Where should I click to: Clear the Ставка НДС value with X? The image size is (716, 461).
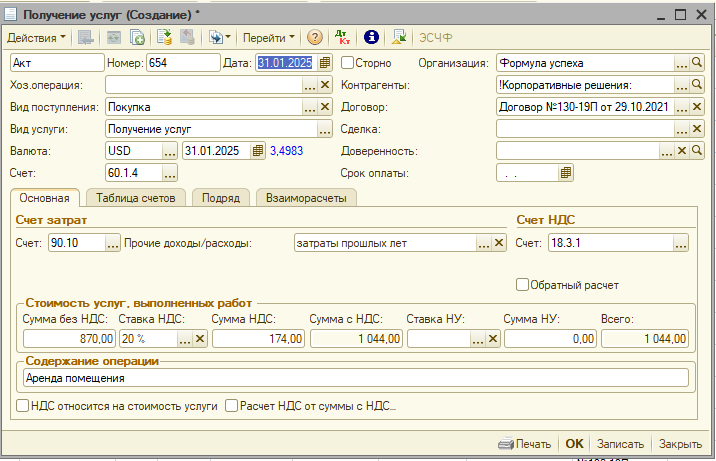199,339
